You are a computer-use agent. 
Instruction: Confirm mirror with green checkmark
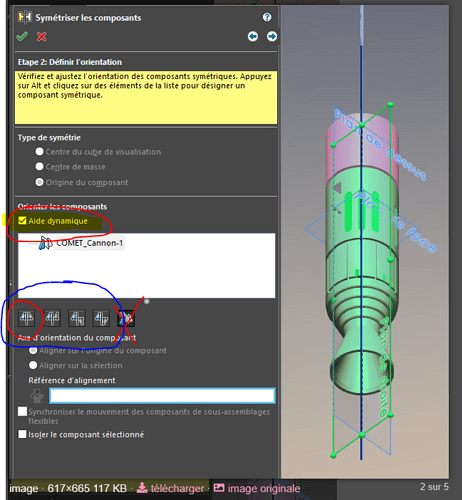click(22, 36)
